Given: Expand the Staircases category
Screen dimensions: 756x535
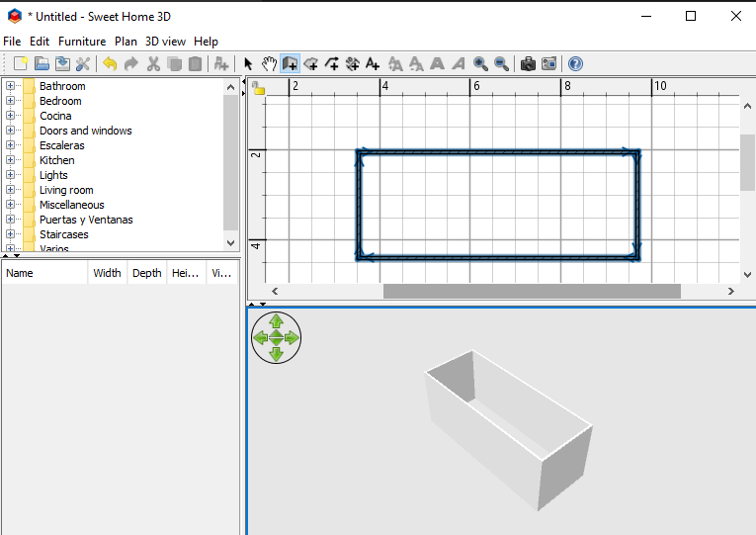Looking at the screenshot, I should click(x=10, y=234).
